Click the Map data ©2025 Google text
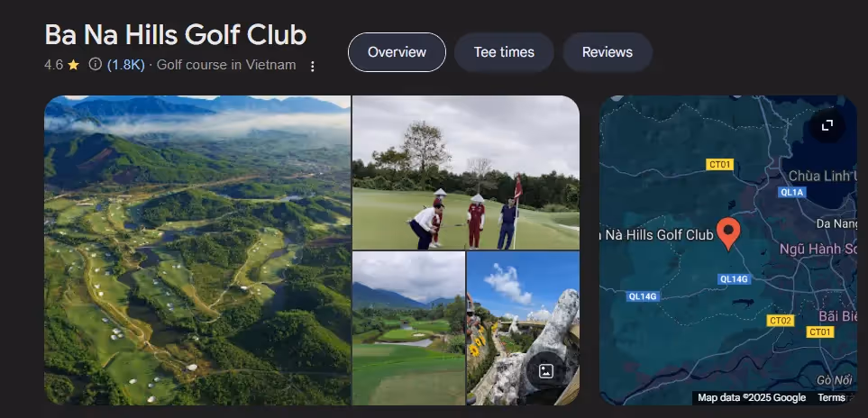The image size is (868, 418). [752, 397]
